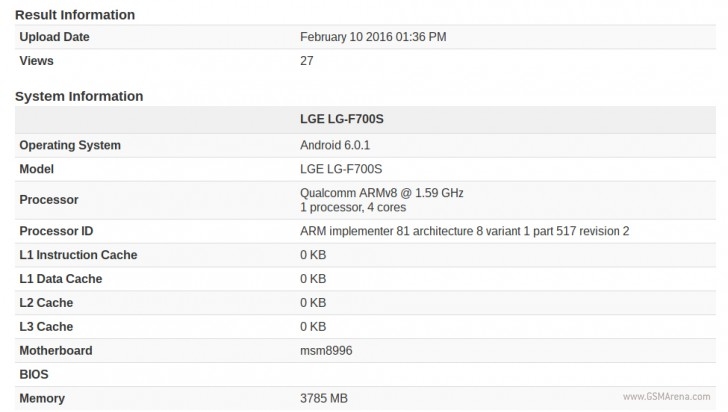
Task: Click the L2 Cache row label
Action: click(x=46, y=303)
